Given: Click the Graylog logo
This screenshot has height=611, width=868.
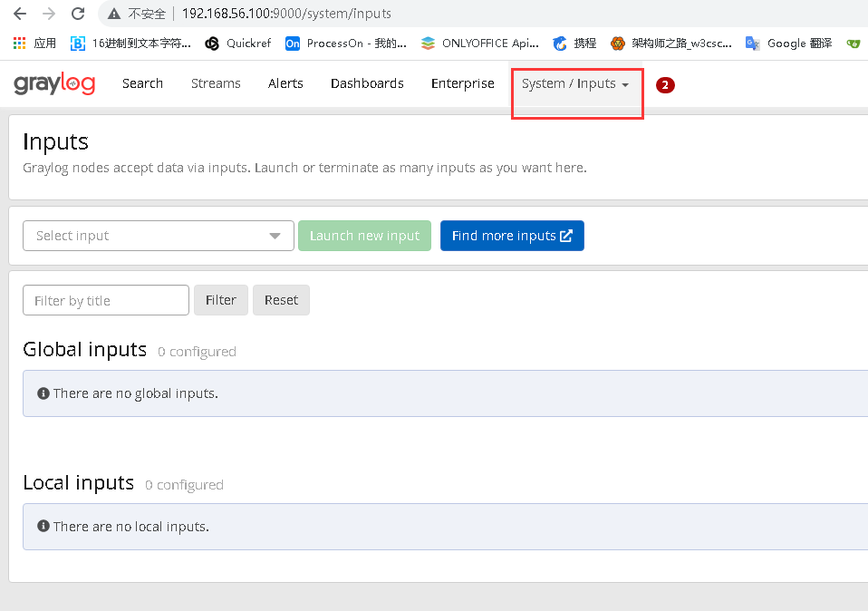Looking at the screenshot, I should click(54, 83).
